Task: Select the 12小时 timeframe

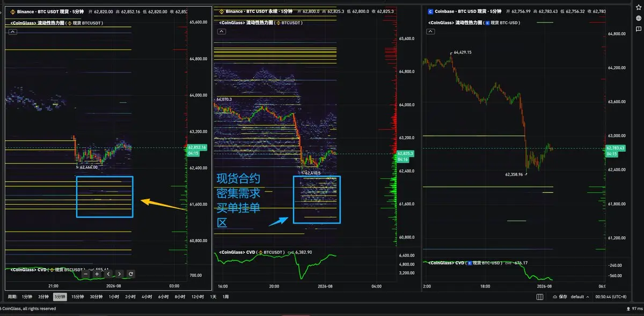Action: click(197, 297)
